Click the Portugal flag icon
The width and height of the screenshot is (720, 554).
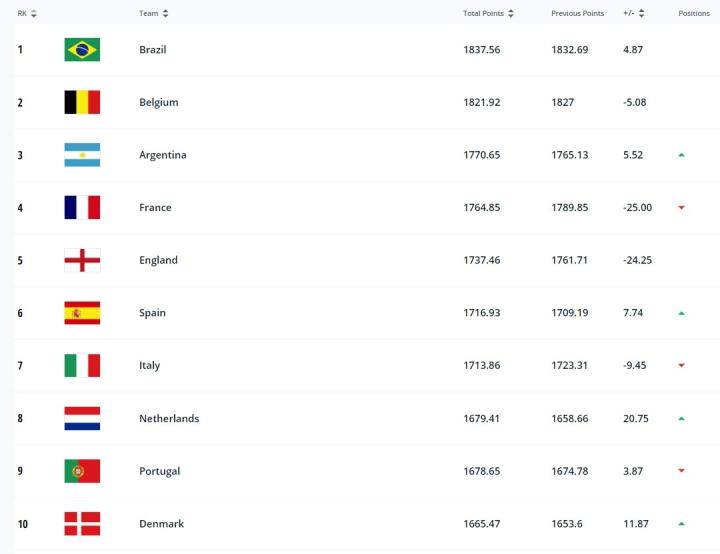pos(82,471)
